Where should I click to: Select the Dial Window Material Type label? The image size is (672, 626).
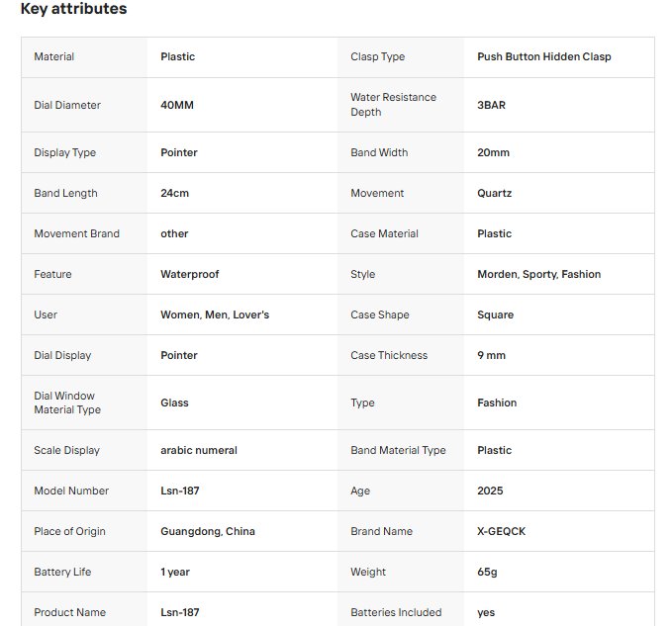click(x=67, y=402)
